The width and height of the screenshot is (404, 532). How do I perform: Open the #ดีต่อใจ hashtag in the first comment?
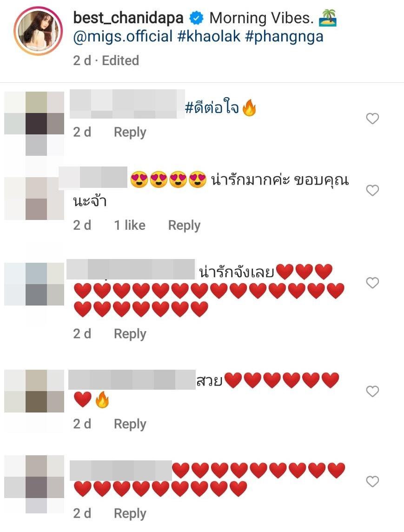pyautogui.click(x=212, y=108)
